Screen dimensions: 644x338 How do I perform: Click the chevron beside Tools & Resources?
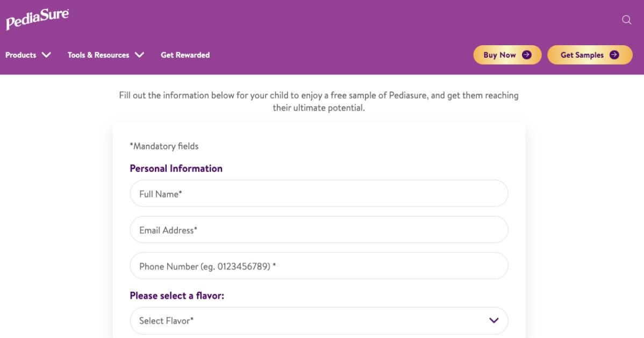click(139, 55)
